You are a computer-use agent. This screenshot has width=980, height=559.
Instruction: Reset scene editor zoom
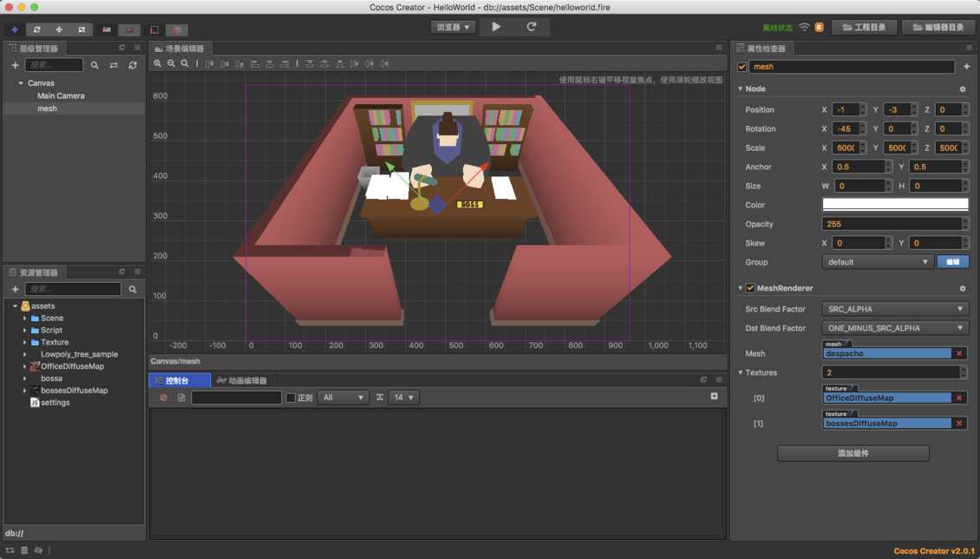point(185,63)
